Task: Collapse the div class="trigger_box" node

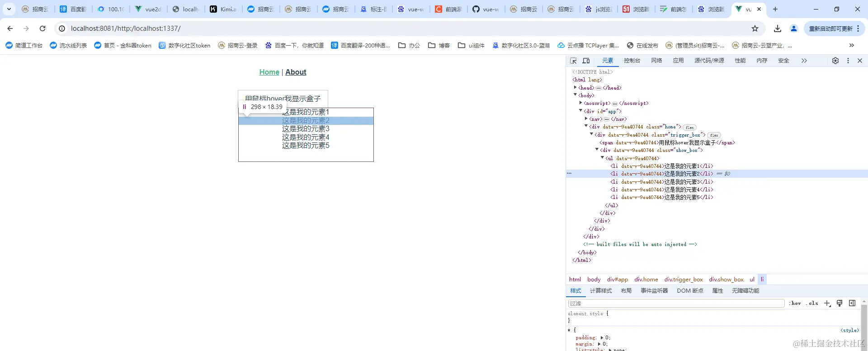Action: (x=591, y=134)
